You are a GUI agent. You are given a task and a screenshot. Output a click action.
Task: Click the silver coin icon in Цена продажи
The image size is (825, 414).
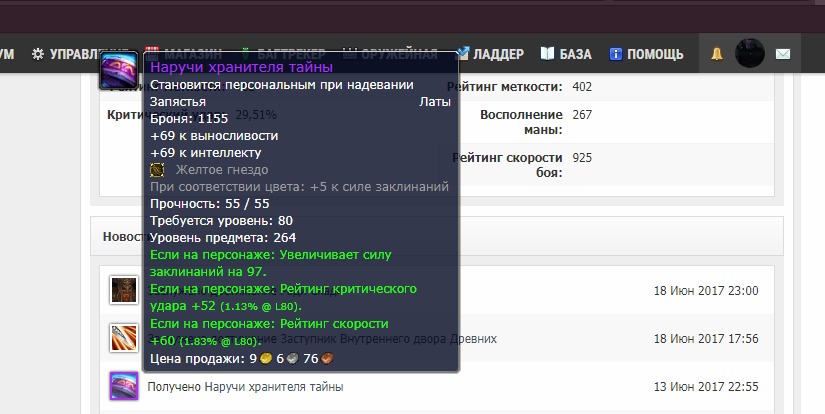tap(293, 358)
